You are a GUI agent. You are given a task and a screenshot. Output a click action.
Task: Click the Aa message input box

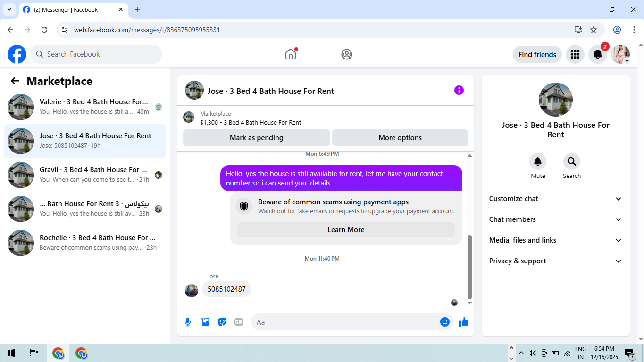click(x=346, y=322)
